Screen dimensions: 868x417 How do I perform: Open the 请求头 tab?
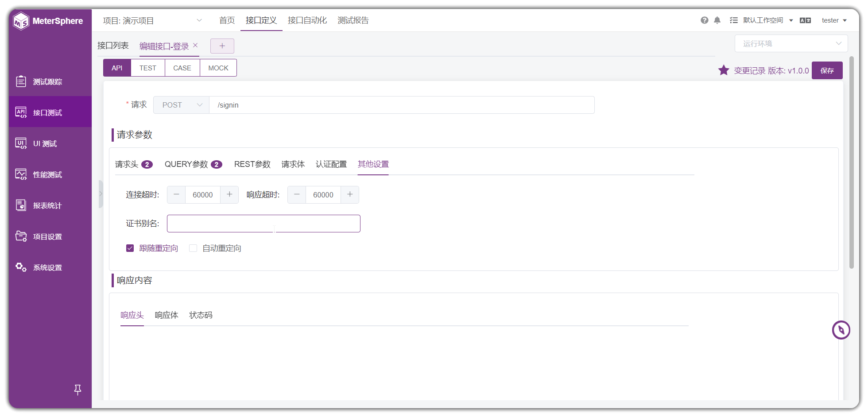(134, 164)
